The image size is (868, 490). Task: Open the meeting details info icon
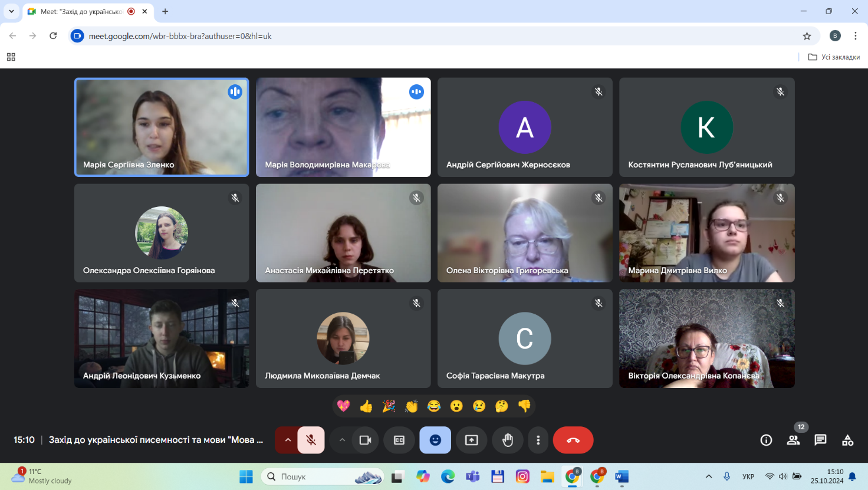766,440
